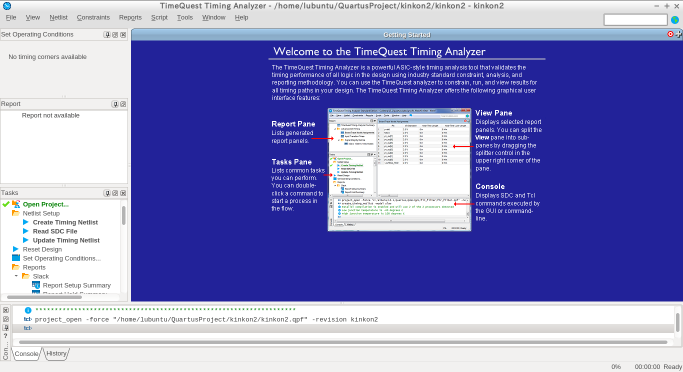Click the console vertical scrollbar
This screenshot has height=372, width=683.
678,322
